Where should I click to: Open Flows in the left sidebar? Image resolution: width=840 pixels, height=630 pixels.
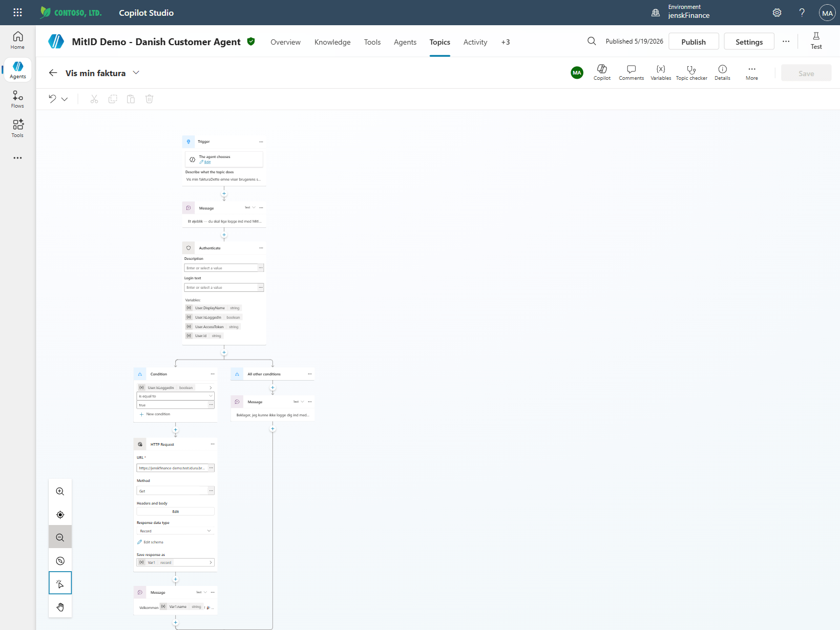(x=18, y=99)
